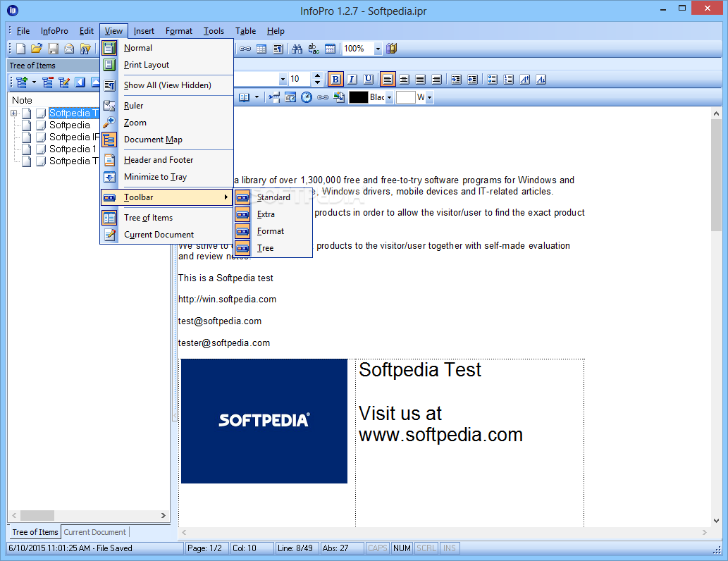Click the decrease indent icon
The image size is (728, 561).
456,80
